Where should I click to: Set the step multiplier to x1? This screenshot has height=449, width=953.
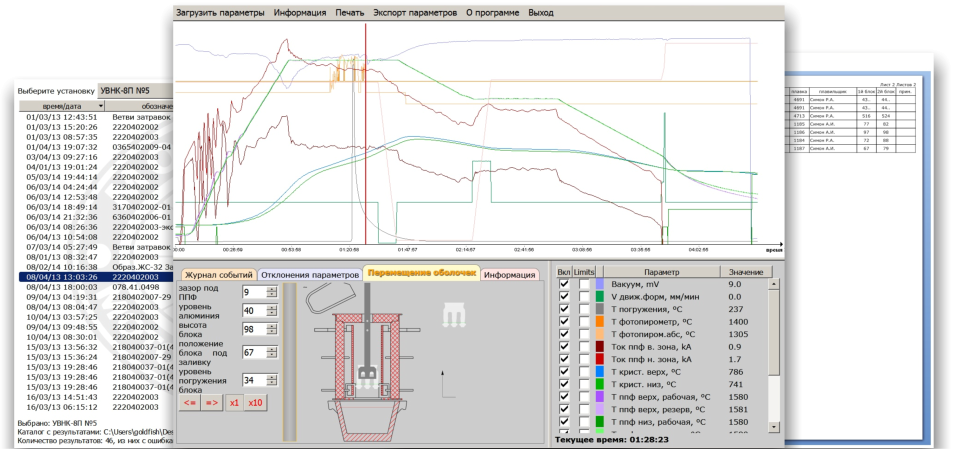point(234,403)
